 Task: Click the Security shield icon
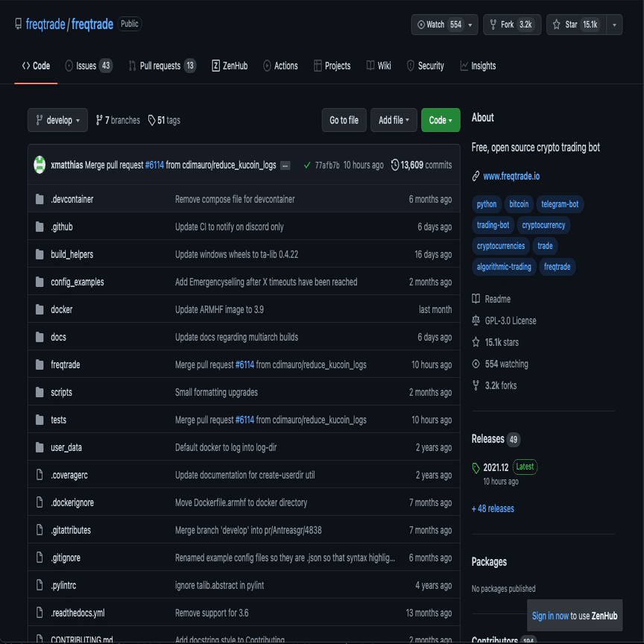pyautogui.click(x=411, y=66)
